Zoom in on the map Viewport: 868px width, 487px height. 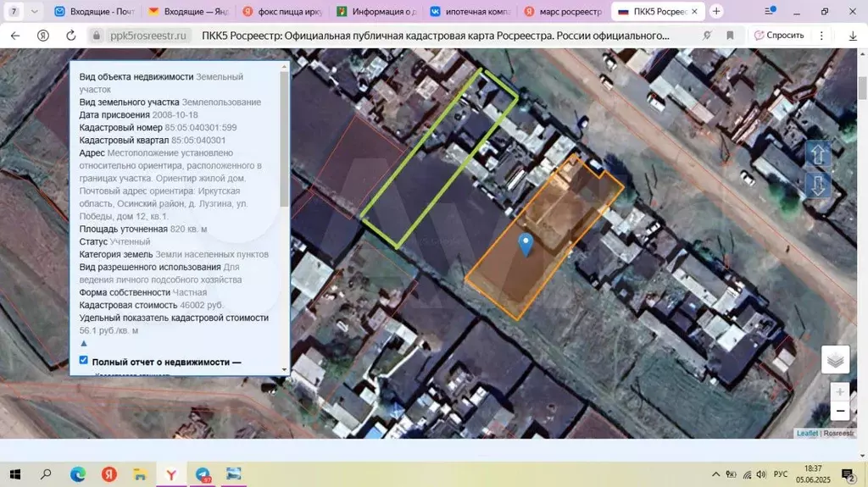840,391
